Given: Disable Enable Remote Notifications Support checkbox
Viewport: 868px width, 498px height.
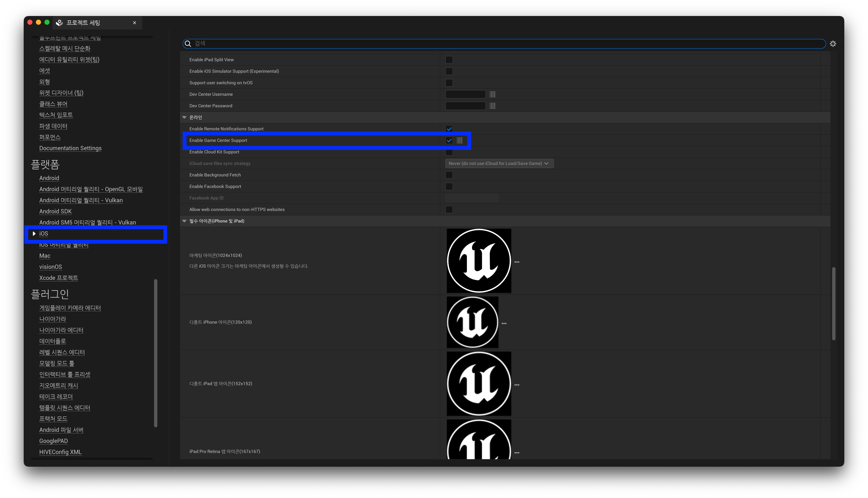Looking at the screenshot, I should (x=449, y=129).
